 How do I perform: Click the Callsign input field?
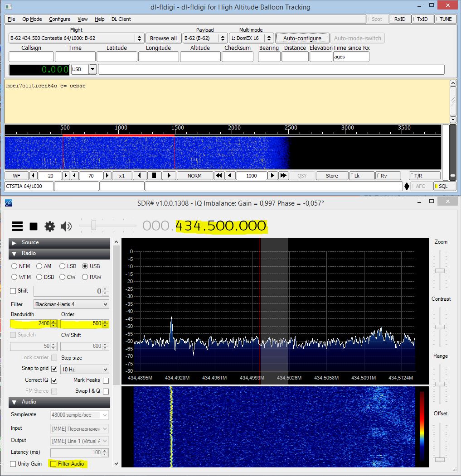pyautogui.click(x=31, y=57)
